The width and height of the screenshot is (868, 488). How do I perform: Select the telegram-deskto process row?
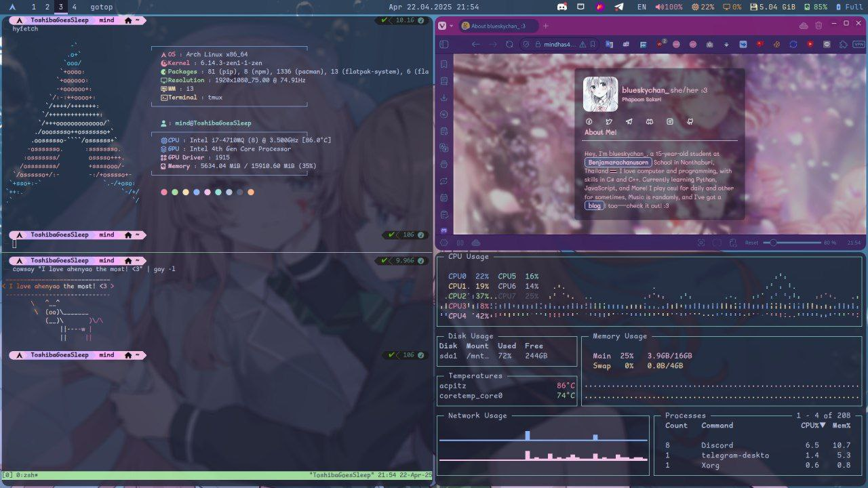(x=758, y=455)
